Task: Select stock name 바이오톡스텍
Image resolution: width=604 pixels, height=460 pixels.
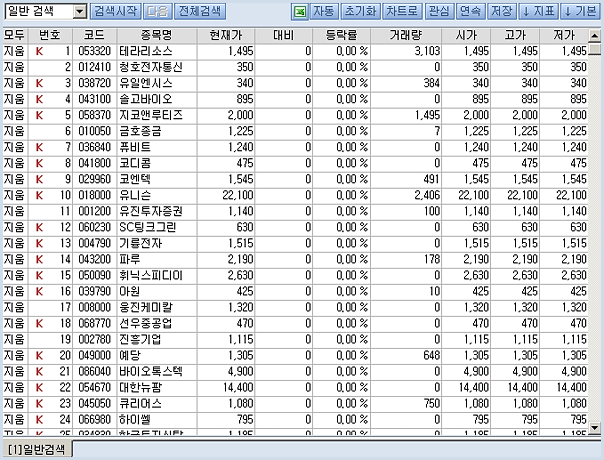Action: [151, 372]
